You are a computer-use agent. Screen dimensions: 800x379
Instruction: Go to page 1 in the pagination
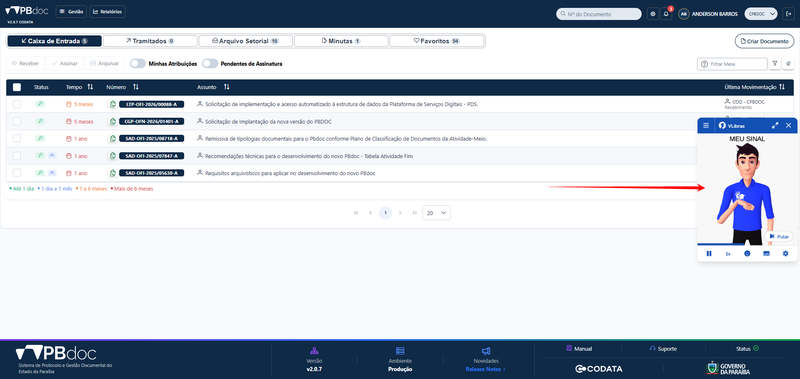pos(385,213)
